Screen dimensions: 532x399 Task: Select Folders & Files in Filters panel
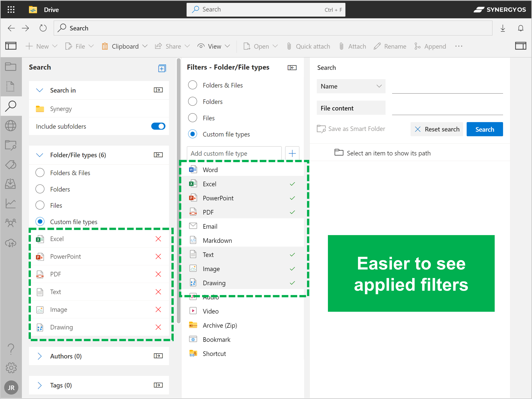(x=192, y=85)
